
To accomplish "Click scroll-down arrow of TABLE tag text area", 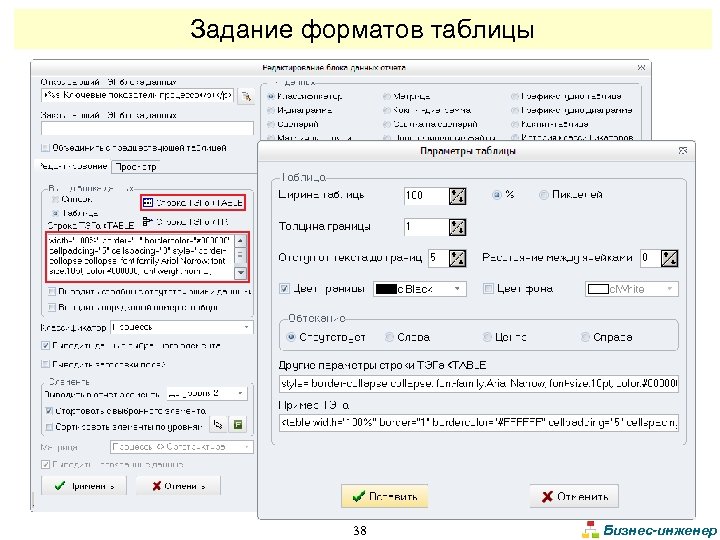I will tap(241, 273).
